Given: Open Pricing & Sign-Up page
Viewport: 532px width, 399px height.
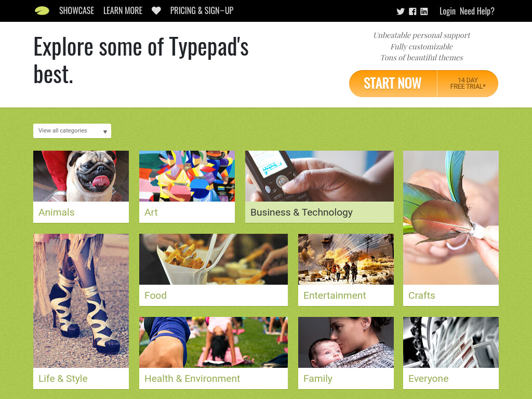Looking at the screenshot, I should 202,11.
